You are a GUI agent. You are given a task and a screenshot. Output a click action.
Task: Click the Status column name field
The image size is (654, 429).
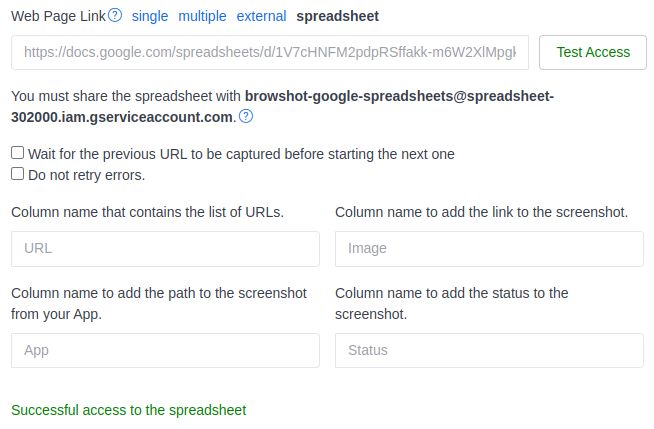pyautogui.click(x=489, y=351)
